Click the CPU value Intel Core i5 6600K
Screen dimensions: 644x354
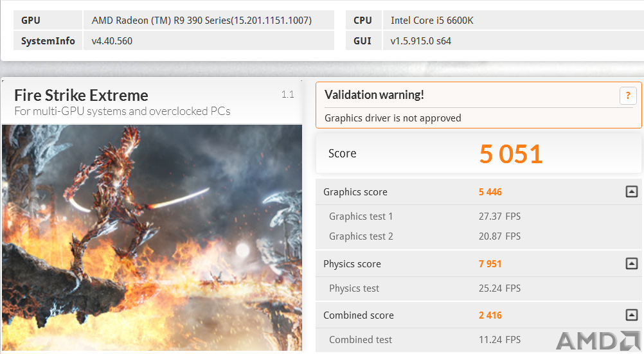(432, 21)
